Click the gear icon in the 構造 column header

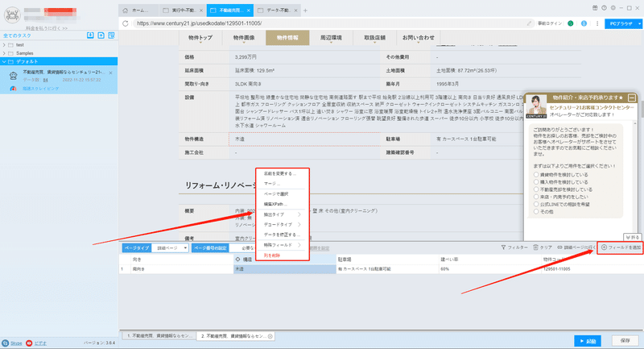[237, 260]
